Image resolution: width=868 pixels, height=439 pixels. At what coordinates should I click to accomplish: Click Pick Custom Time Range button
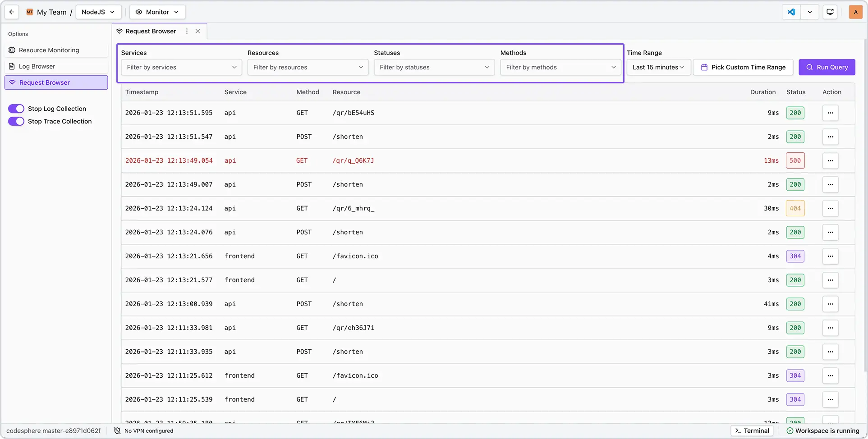click(x=743, y=67)
